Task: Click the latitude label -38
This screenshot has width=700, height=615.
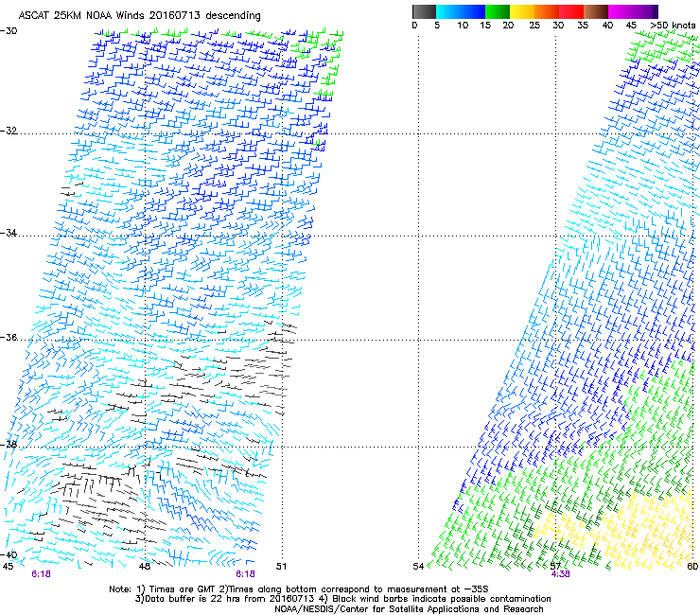Action: (9, 445)
